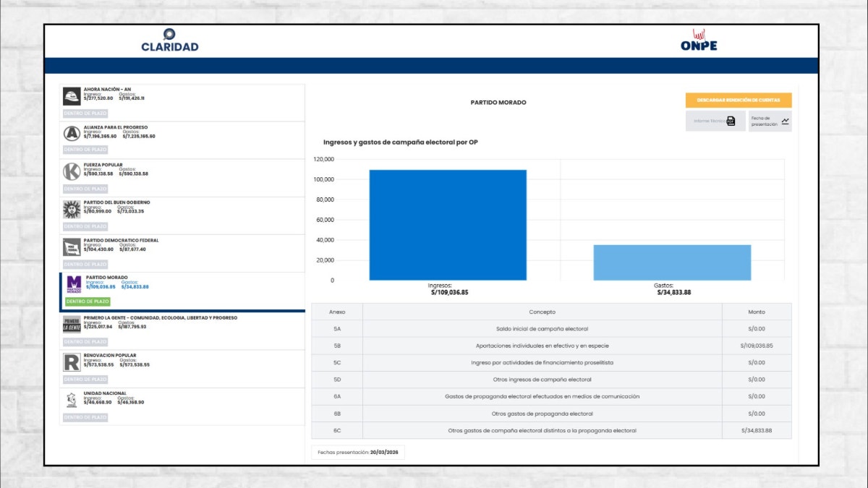This screenshot has width=868, height=488.
Task: Click the Concepto column header
Action: (542, 312)
